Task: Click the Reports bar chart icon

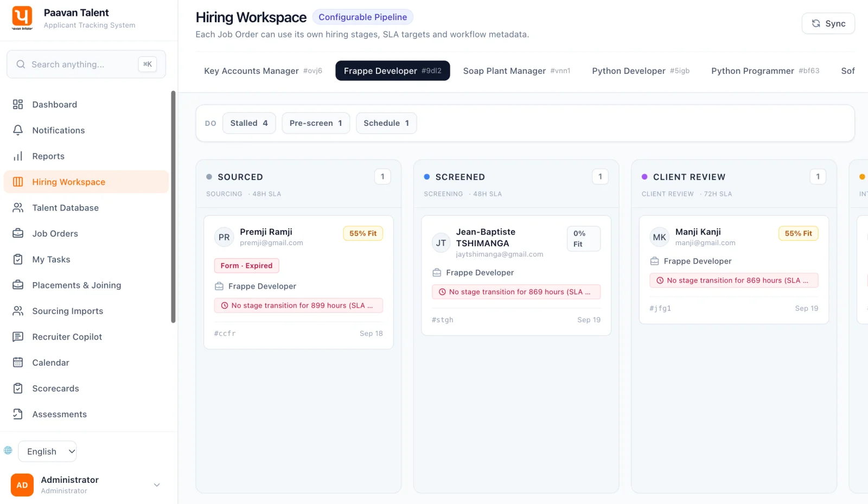Action: tap(18, 156)
